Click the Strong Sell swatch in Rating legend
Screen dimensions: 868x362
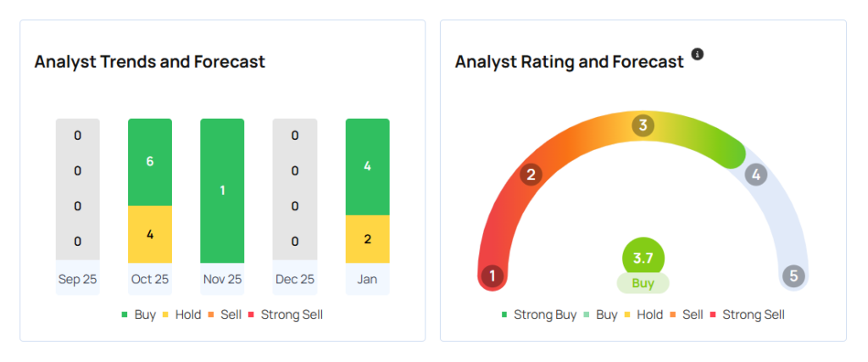point(715,315)
